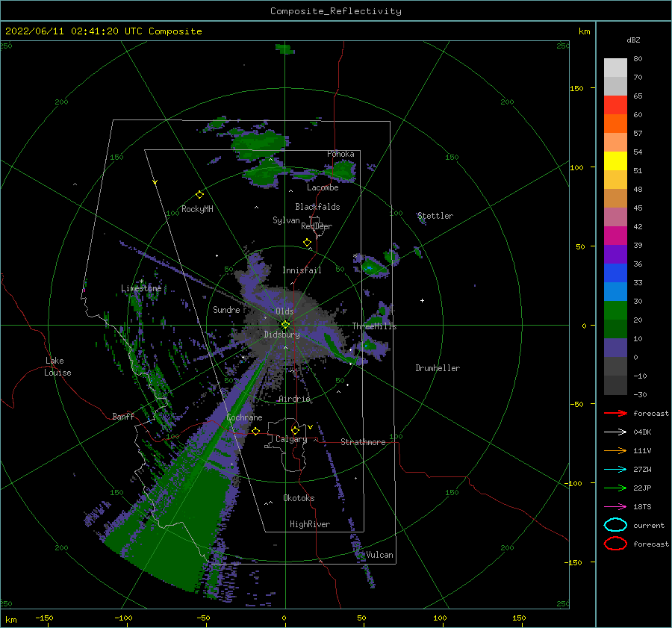The width and height of the screenshot is (672, 628).
Task: Select the orange 60 dBZ swatch
Action: [x=615, y=123]
